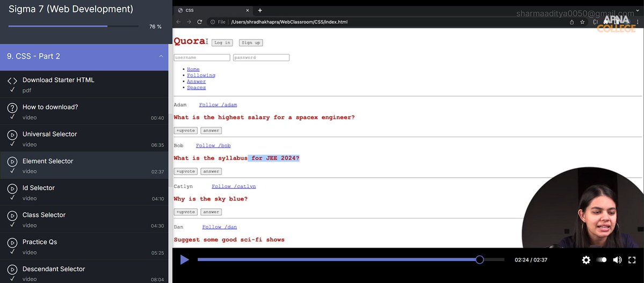Click the share icon in the address bar

(x=571, y=22)
